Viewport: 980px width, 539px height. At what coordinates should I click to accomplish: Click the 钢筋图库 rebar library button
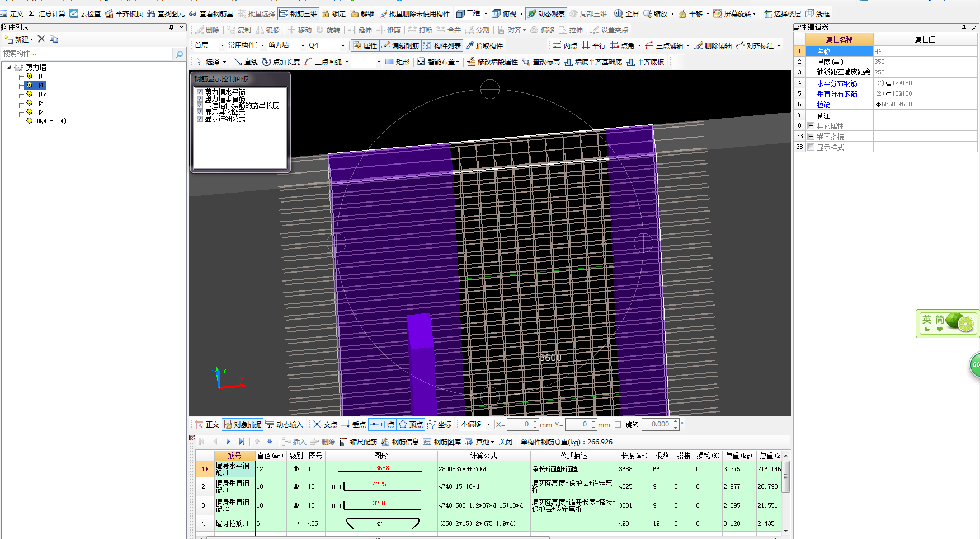pyautogui.click(x=442, y=442)
